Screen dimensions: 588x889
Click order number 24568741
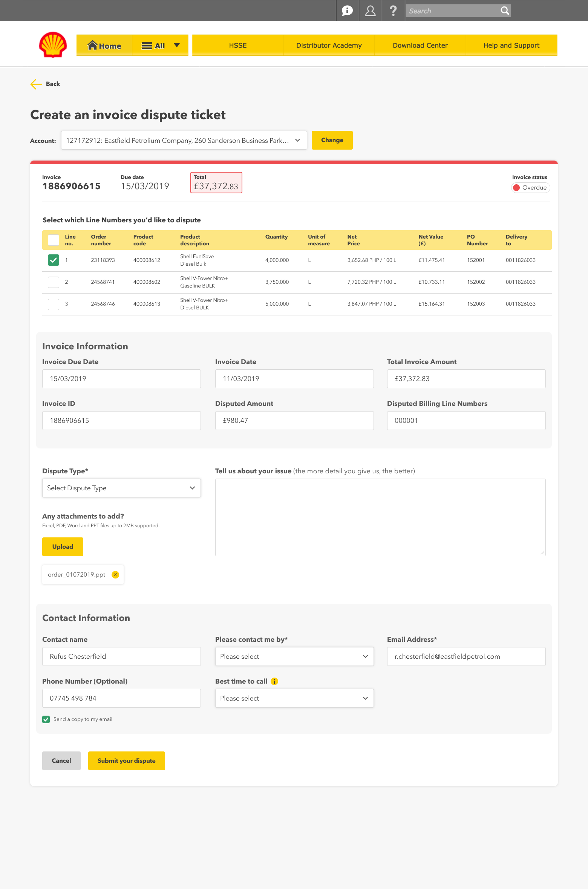pyautogui.click(x=103, y=282)
